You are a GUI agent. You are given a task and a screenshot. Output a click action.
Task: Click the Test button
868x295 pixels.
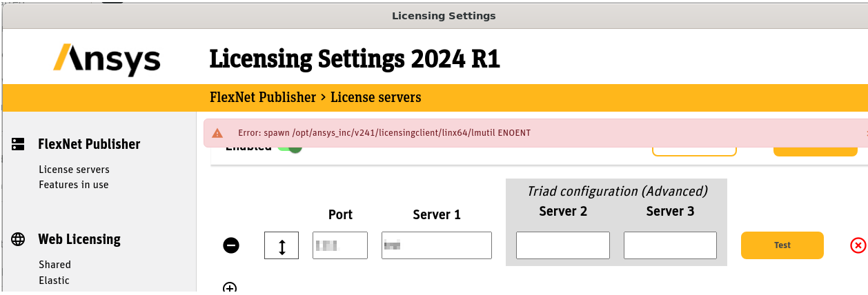[x=782, y=245]
